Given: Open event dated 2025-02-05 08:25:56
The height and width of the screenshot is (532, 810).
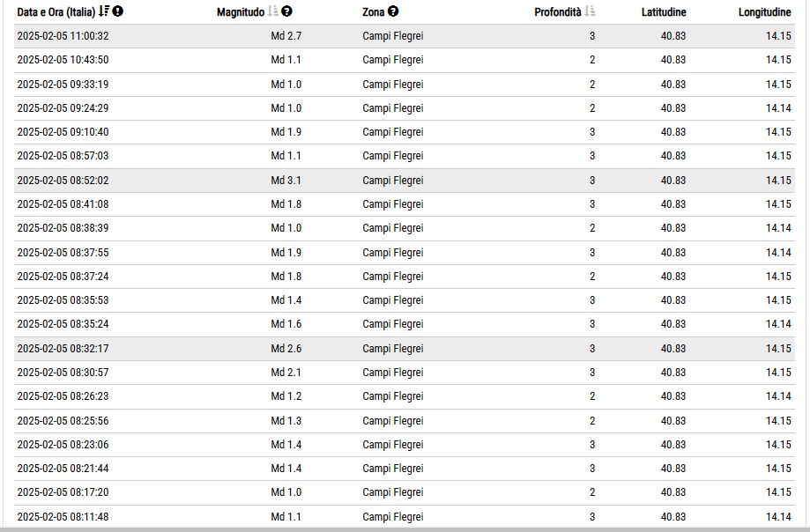Looking at the screenshot, I should click(404, 421).
